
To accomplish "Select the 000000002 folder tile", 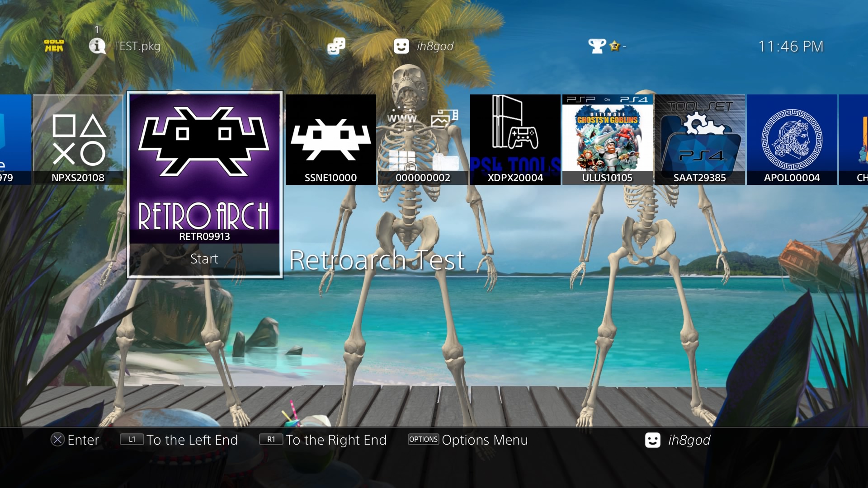I will click(x=423, y=140).
